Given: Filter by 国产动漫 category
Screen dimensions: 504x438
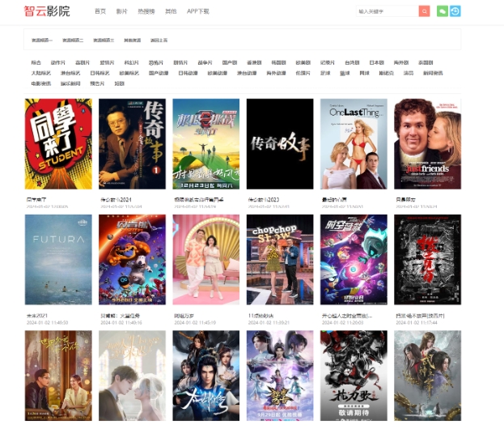Looking at the screenshot, I should [159, 74].
